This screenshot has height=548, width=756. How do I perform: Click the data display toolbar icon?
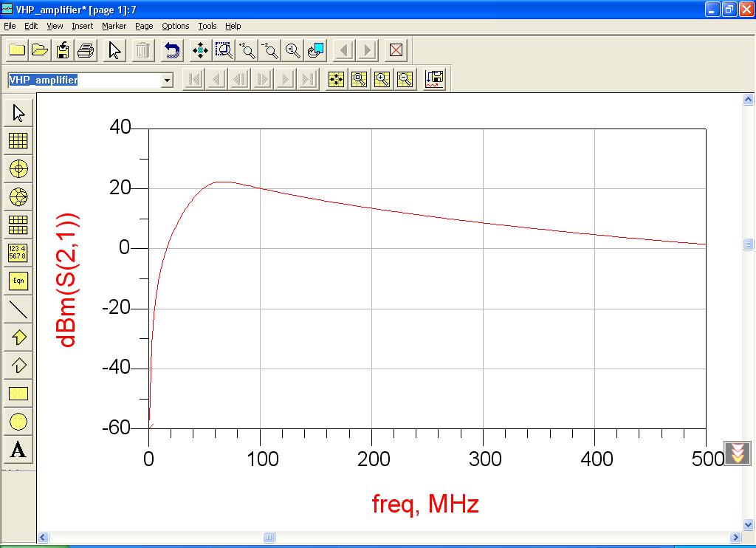[x=316, y=50]
